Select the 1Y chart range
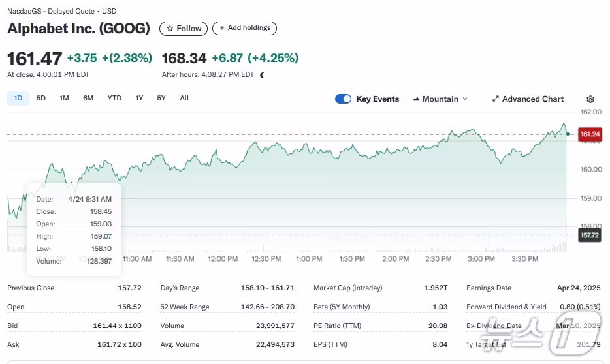This screenshot has height=364, width=610. 139,99
